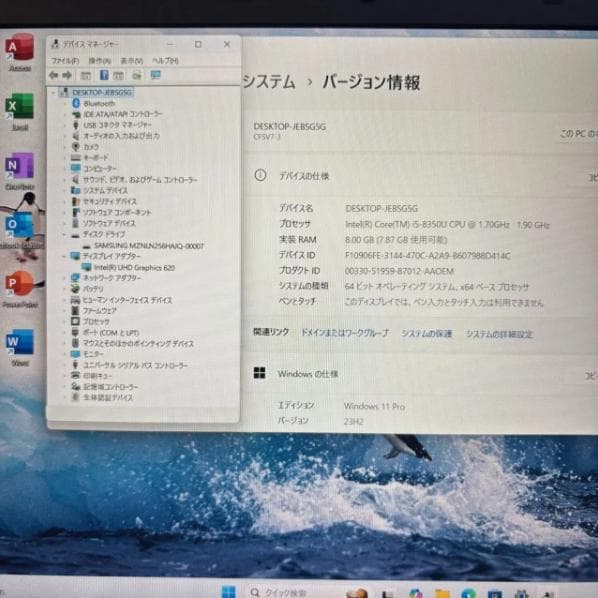This screenshot has width=598, height=598.
Task: Click the セキュリティ デバイス icon
Action: pos(76,201)
